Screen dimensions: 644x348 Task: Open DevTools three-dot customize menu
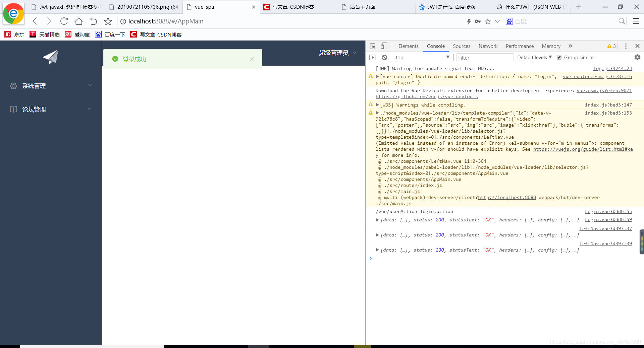[626, 46]
